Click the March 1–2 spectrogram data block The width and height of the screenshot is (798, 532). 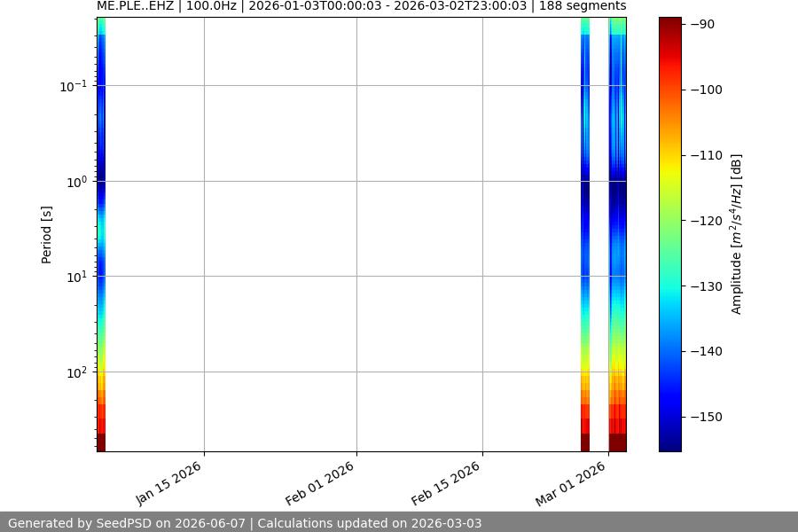pyautogui.click(x=617, y=234)
